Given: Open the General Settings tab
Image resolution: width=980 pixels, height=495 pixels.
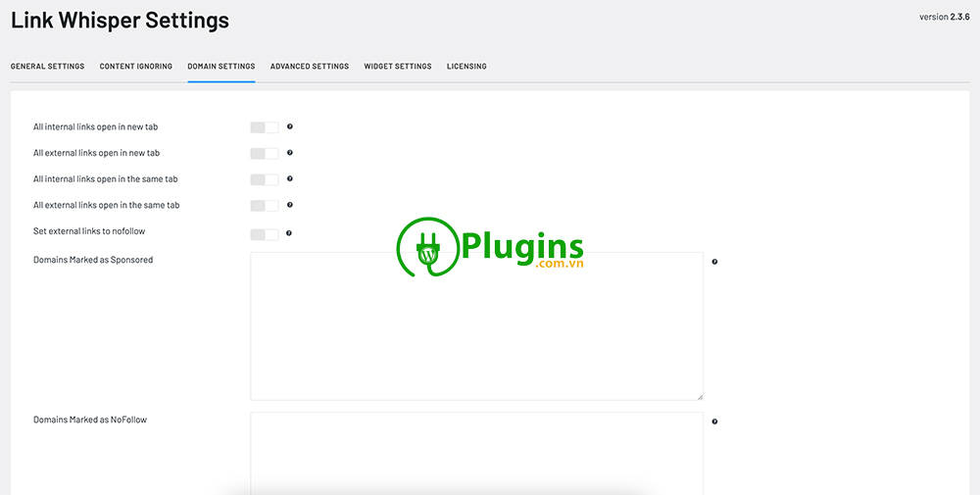Looking at the screenshot, I should click(47, 67).
